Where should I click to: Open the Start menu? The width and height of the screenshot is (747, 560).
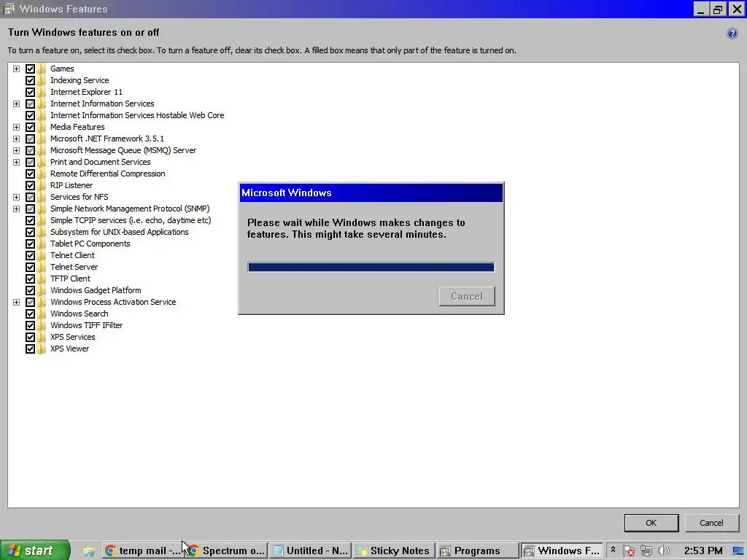click(x=34, y=551)
